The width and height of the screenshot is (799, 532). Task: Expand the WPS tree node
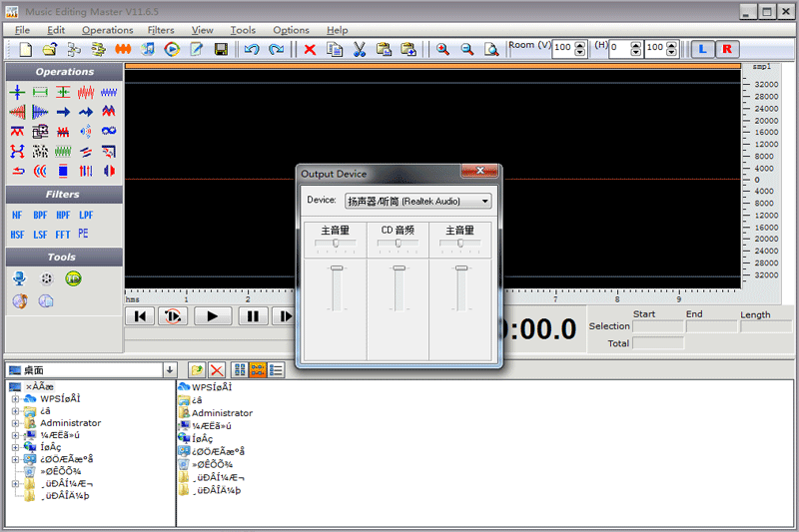15,398
